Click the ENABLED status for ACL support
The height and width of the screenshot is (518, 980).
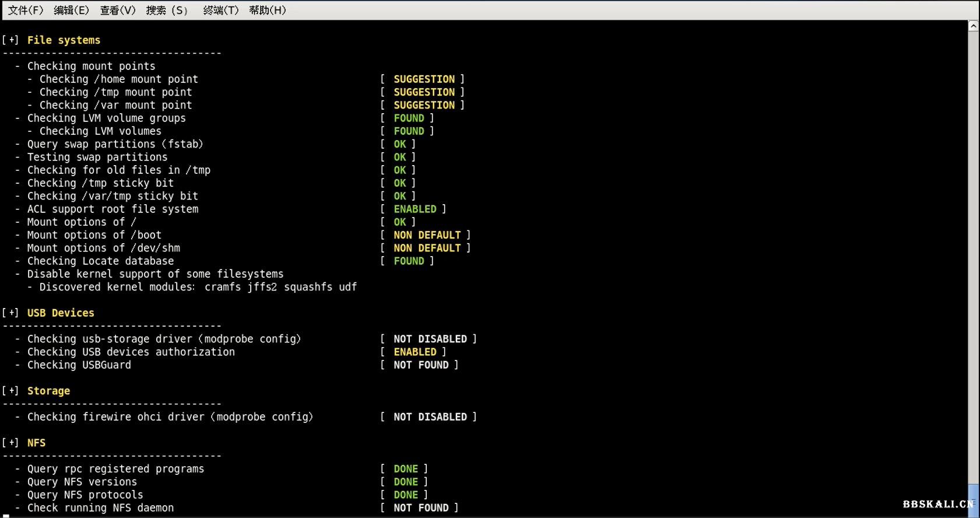tap(415, 209)
